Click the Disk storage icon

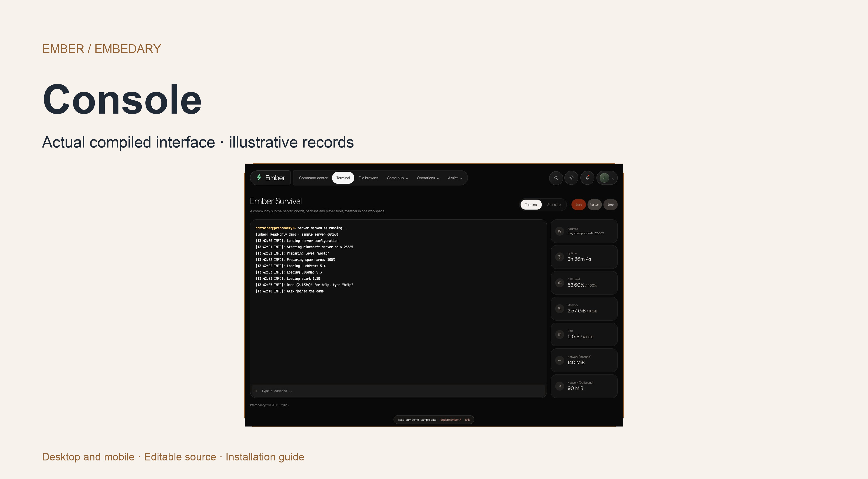(559, 334)
